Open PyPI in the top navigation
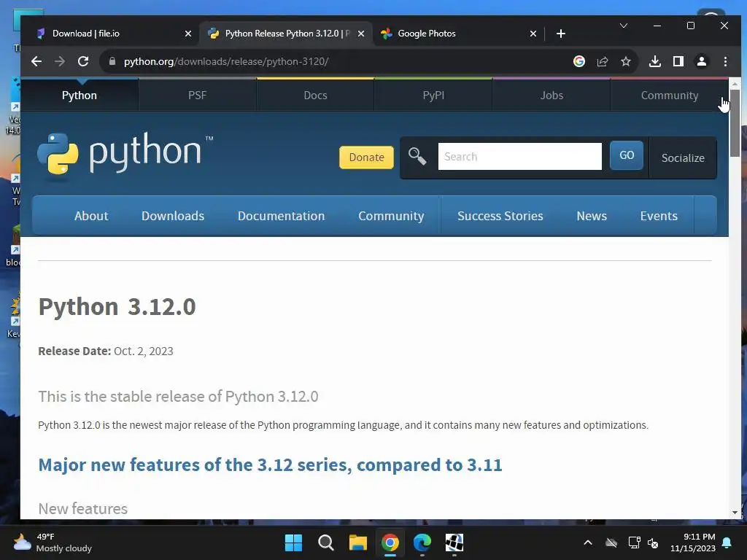The width and height of the screenshot is (747, 560). point(433,96)
